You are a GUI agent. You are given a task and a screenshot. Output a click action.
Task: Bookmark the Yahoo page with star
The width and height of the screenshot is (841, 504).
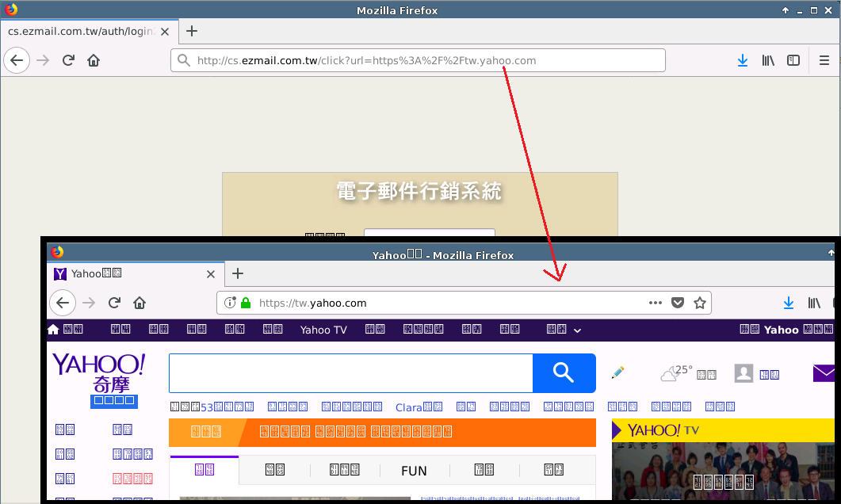[x=700, y=303]
